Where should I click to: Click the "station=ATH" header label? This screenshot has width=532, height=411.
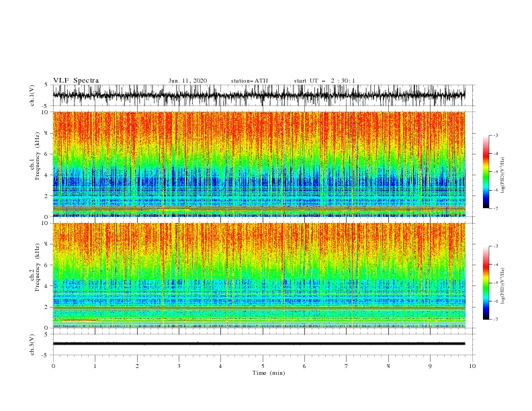(x=249, y=81)
